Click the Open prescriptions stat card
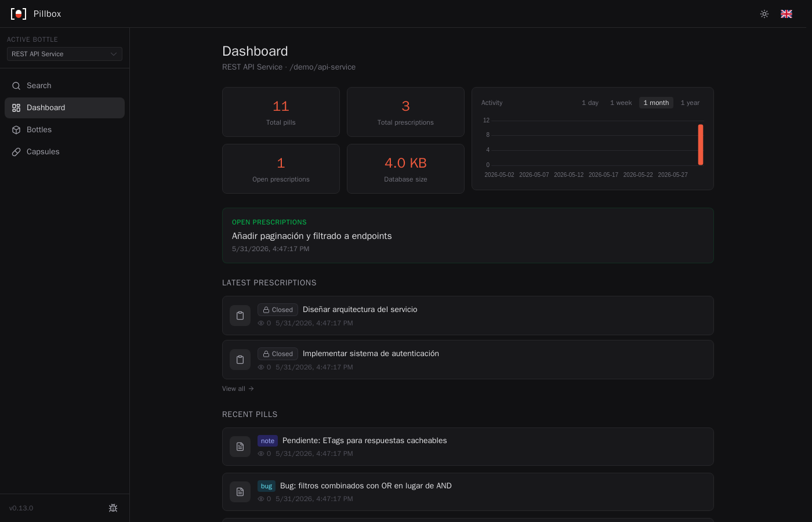Screen dimensions: 812x522 point(281,169)
